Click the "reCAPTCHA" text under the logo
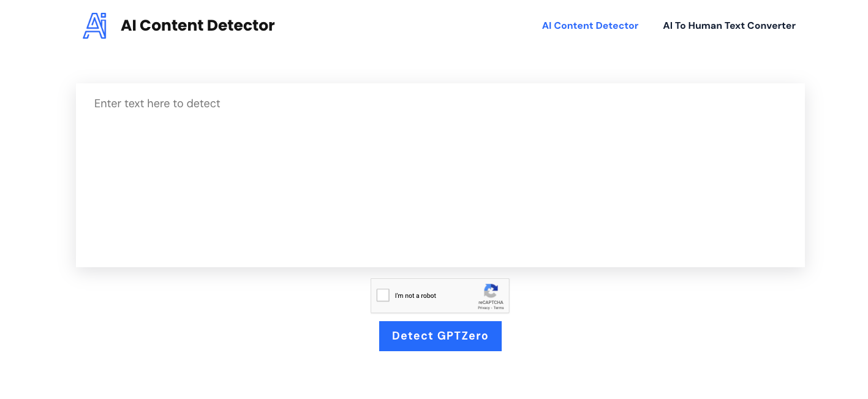868x399 pixels. click(x=491, y=302)
